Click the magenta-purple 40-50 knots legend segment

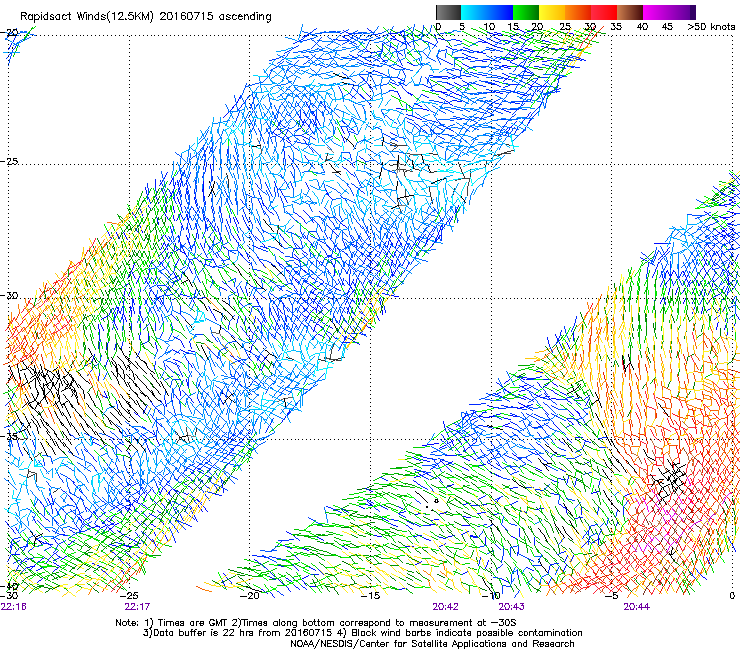coord(669,12)
